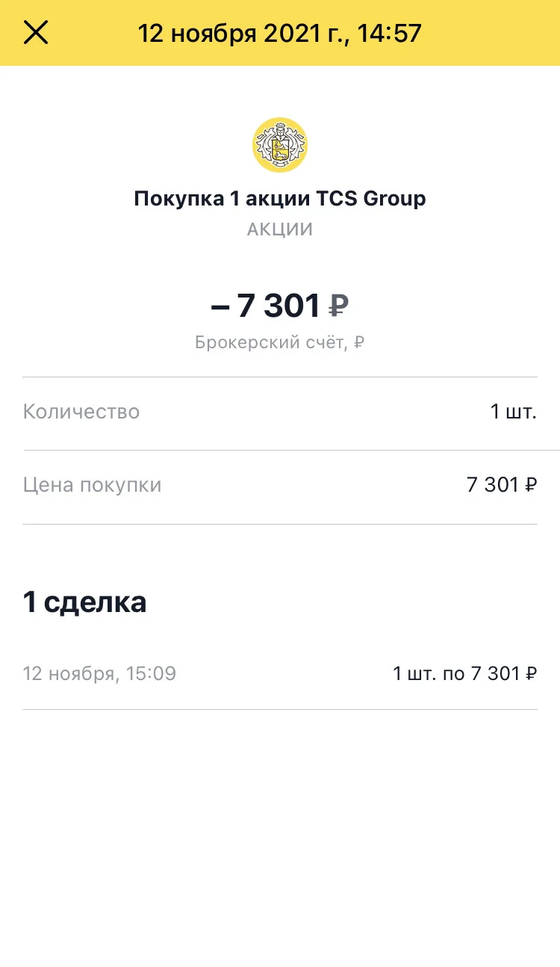The image size is (560, 967).
Task: Open the deal dated 12 ноября, 15:09
Action: pyautogui.click(x=280, y=674)
